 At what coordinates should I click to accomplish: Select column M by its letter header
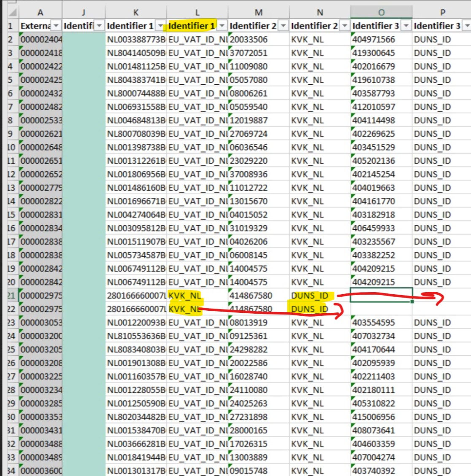click(x=259, y=12)
